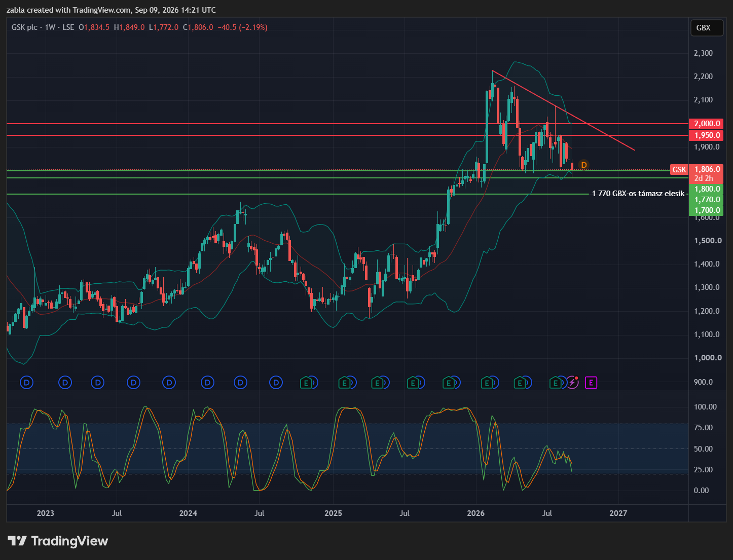Click the 2,300 level on the price axis

(x=703, y=53)
